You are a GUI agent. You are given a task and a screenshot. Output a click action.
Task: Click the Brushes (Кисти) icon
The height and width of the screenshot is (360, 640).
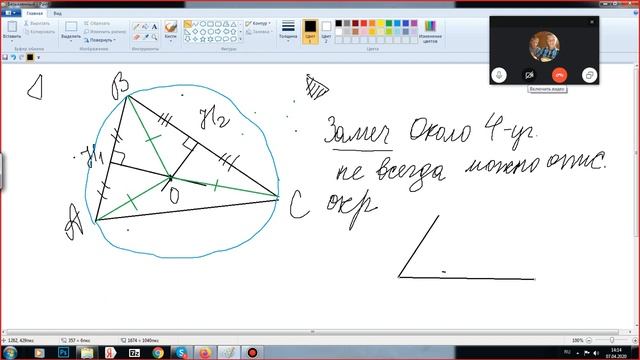(x=171, y=27)
